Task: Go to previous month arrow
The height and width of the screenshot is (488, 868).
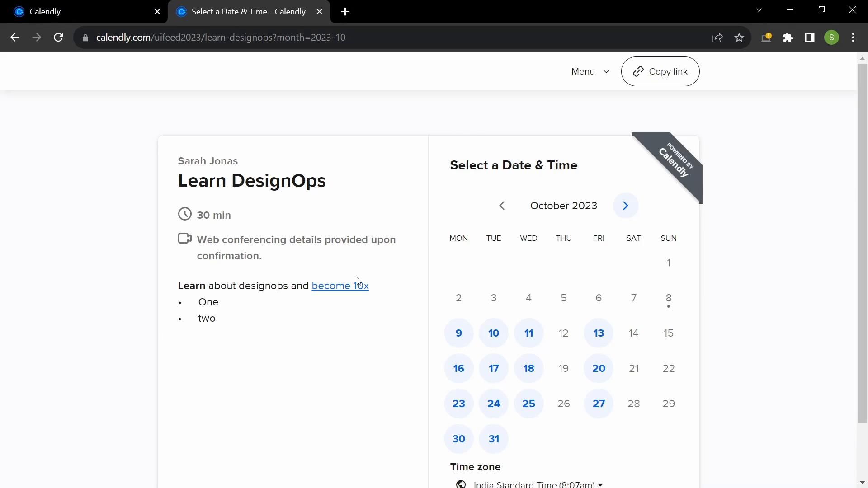Action: click(502, 206)
